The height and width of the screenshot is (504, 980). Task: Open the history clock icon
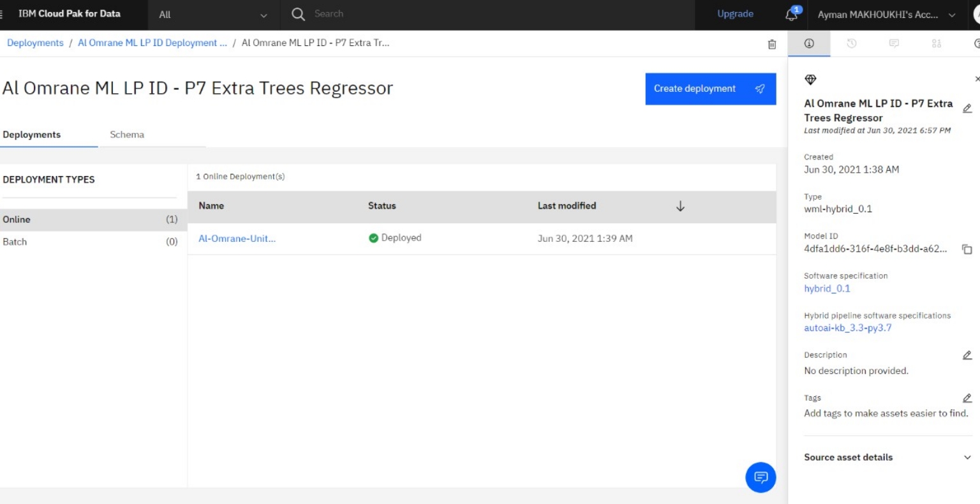point(851,43)
